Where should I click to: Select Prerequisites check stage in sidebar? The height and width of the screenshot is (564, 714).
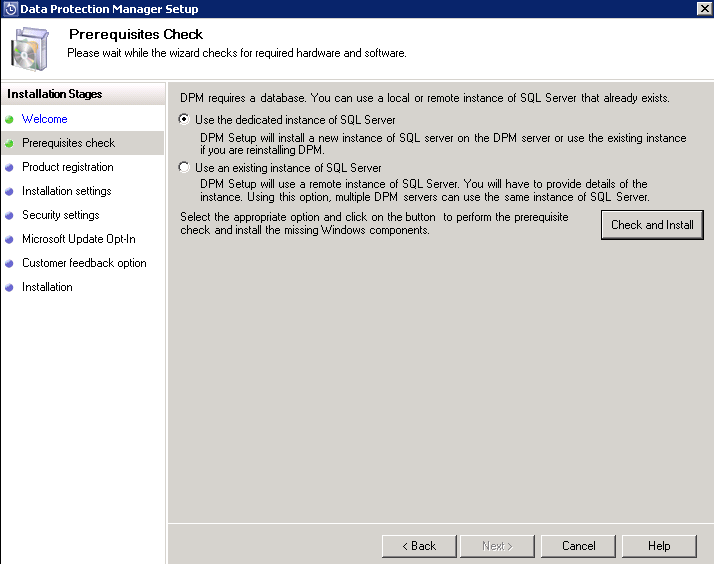(68, 143)
